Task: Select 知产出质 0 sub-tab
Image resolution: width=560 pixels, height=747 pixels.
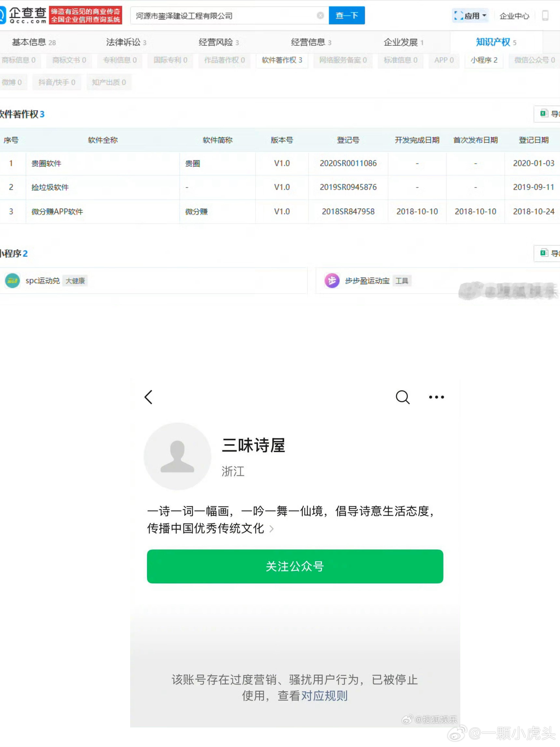Action: [109, 82]
